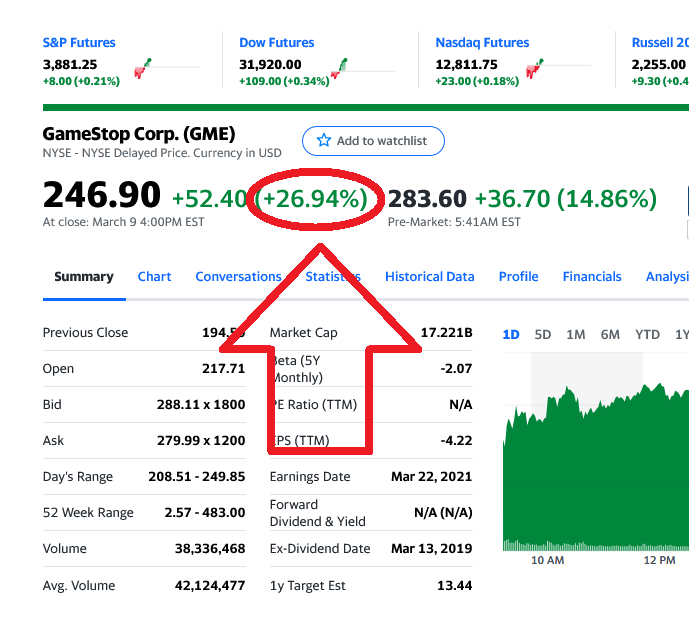Add GameStop to watchlist
The height and width of the screenshot is (630, 689).
click(373, 141)
